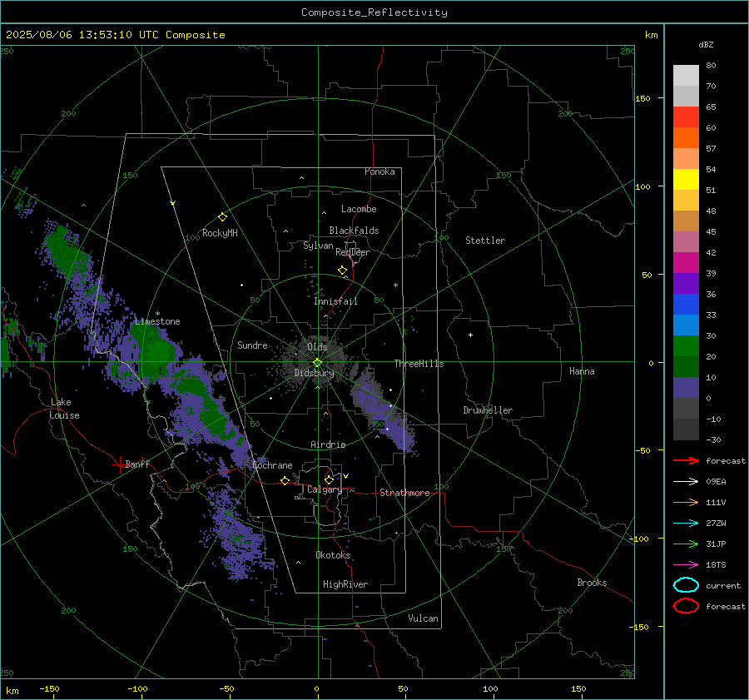Pick the slate purple 0-10 dBZ band
The image size is (749, 700).
tap(686, 388)
